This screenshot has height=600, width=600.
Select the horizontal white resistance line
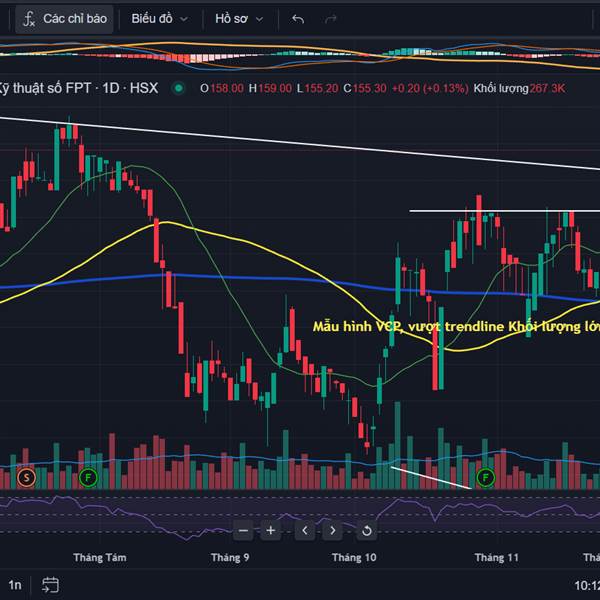[x=504, y=211]
